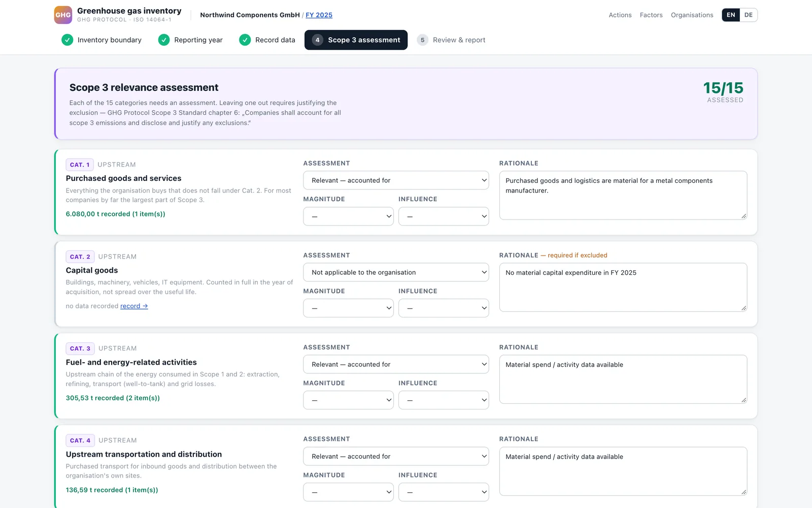Viewport: 812px width, 508px height.
Task: Open Assessment dropdown for Fuel- and energy-related activities
Action: 396,364
